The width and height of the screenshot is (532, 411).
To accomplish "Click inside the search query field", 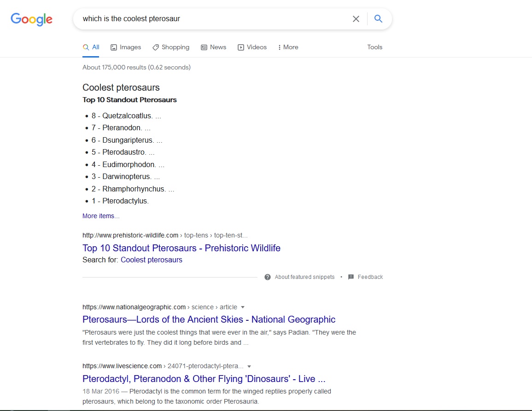I will coord(214,19).
